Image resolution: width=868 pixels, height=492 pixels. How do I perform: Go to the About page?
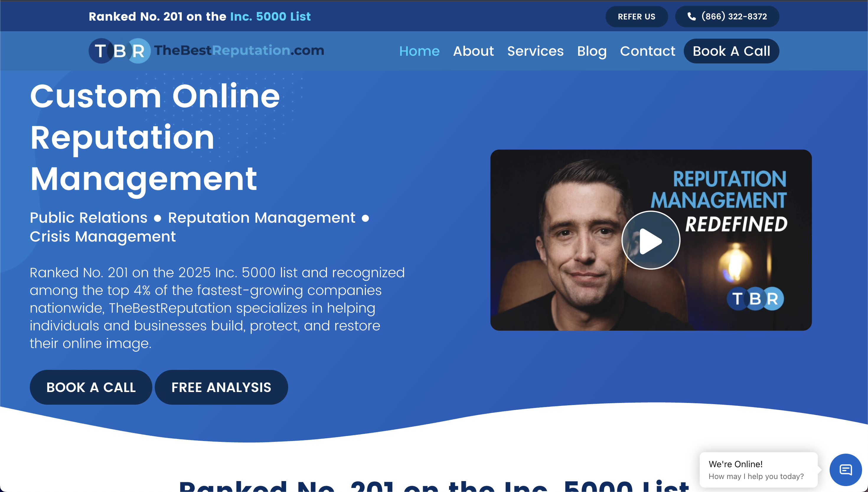[x=473, y=51]
